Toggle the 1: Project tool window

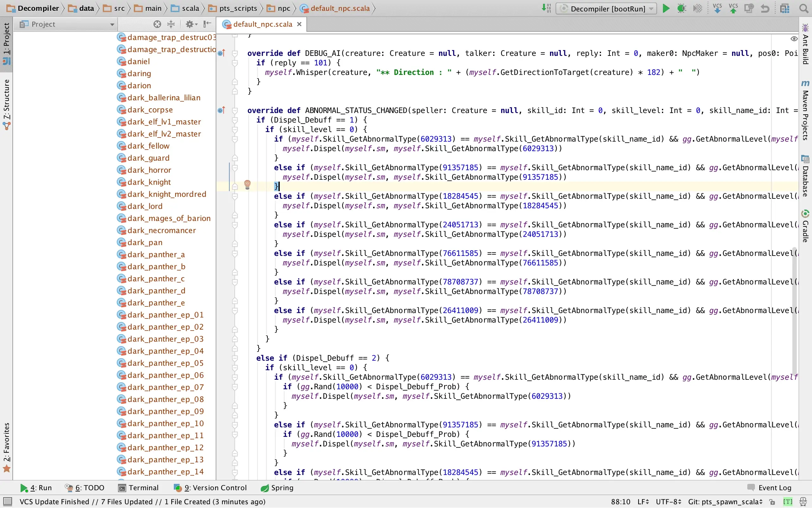tap(6, 44)
